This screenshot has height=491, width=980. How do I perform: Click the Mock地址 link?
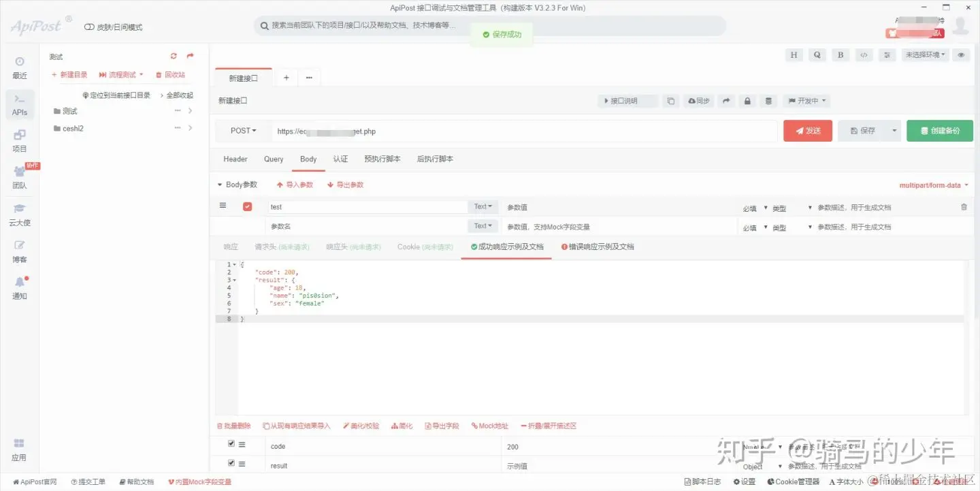(490, 426)
